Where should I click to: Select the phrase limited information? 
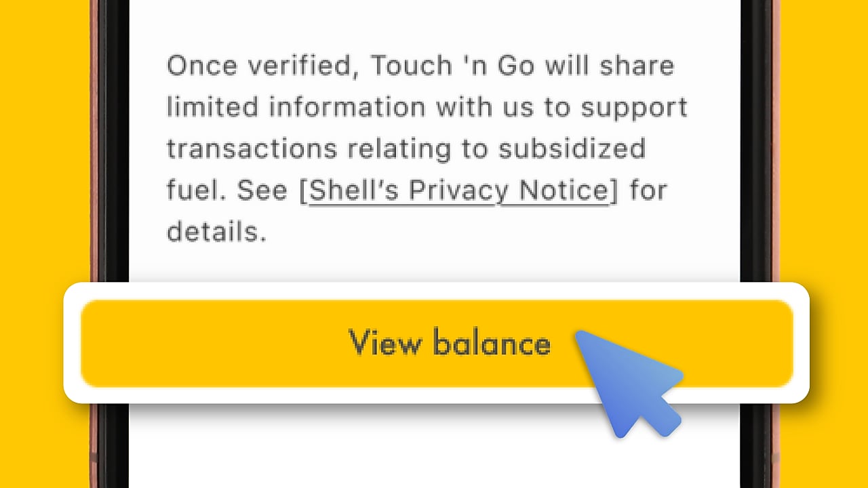(x=285, y=106)
